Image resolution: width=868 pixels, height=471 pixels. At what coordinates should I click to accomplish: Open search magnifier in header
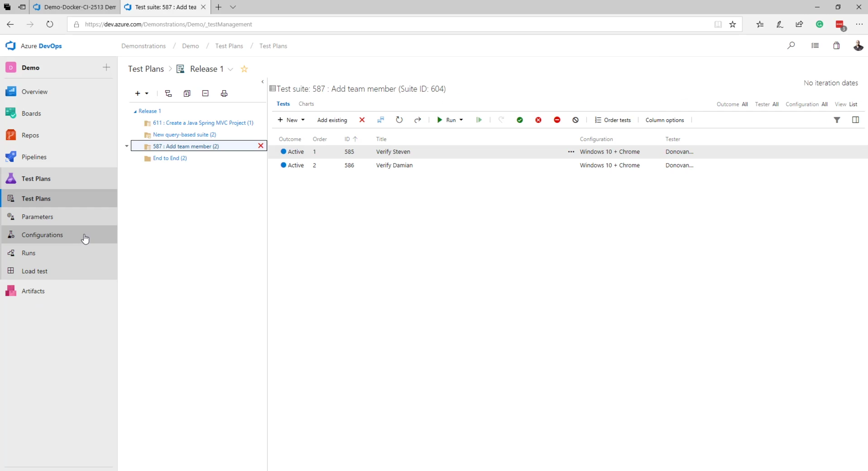tap(791, 46)
